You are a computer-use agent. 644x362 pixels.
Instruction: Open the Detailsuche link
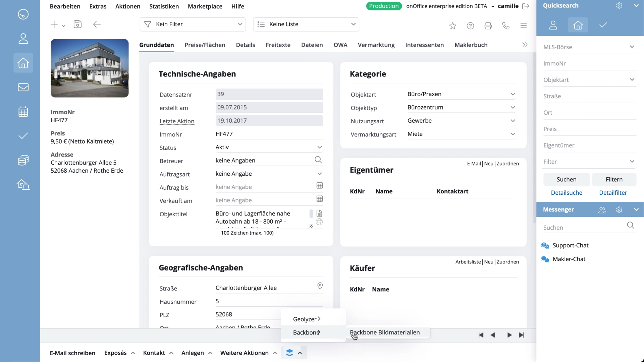567,193
